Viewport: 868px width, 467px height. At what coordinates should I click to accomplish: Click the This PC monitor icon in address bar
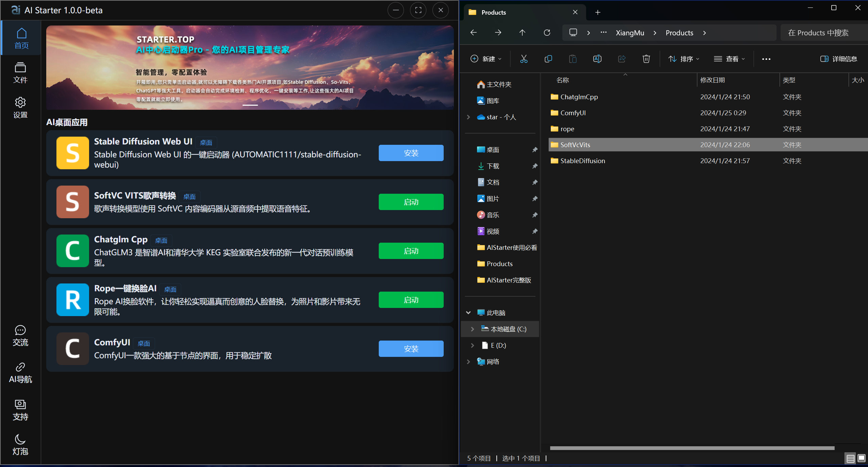tap(573, 33)
